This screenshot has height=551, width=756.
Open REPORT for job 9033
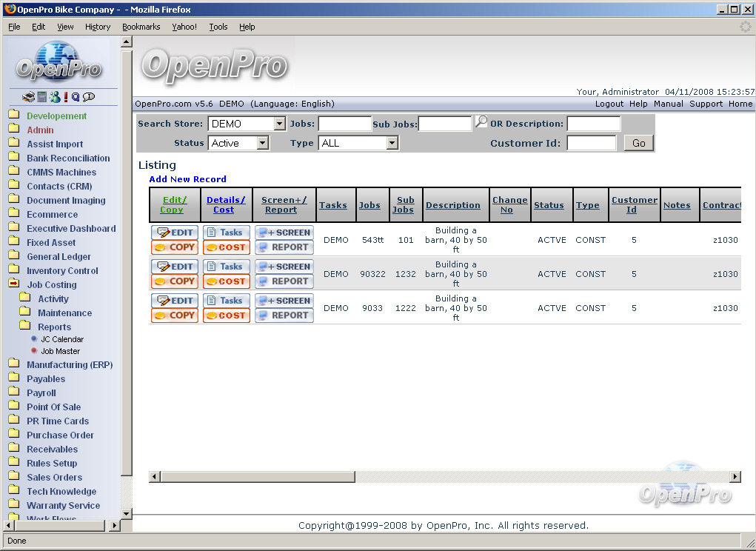[284, 315]
